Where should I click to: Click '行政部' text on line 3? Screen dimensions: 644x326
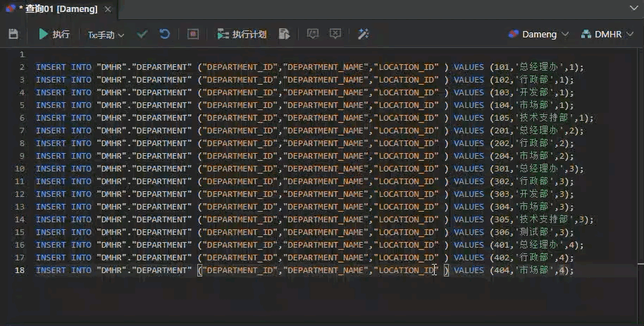tap(535, 80)
